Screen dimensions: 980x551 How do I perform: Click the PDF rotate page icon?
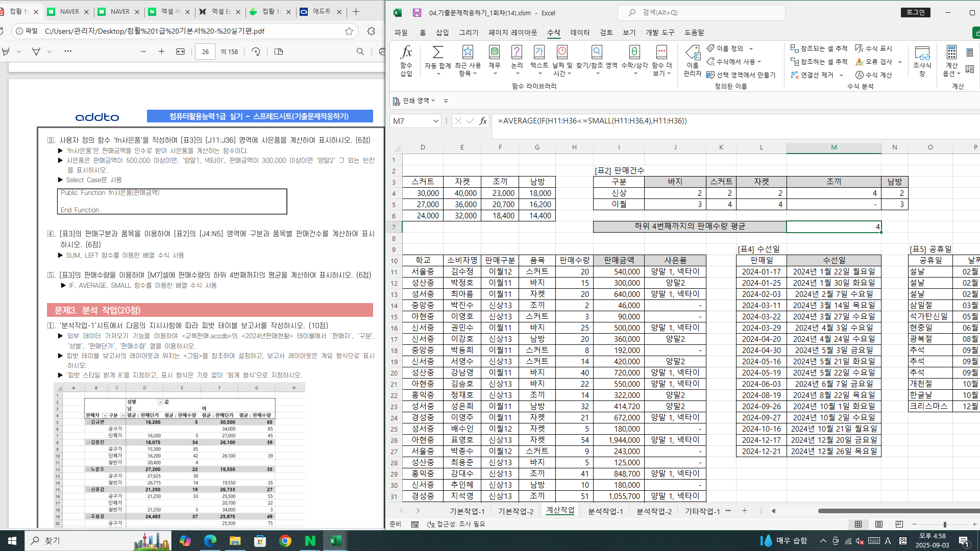[256, 52]
